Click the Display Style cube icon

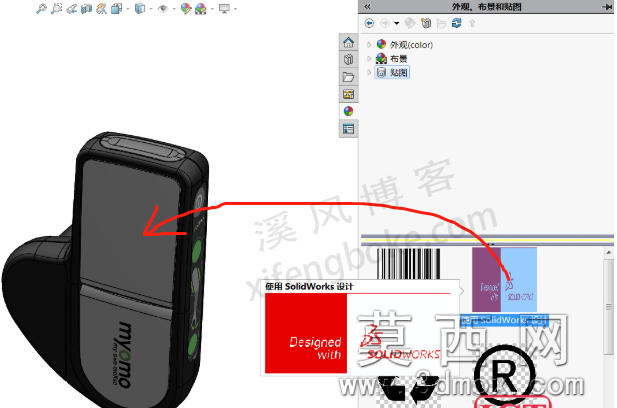(140, 8)
